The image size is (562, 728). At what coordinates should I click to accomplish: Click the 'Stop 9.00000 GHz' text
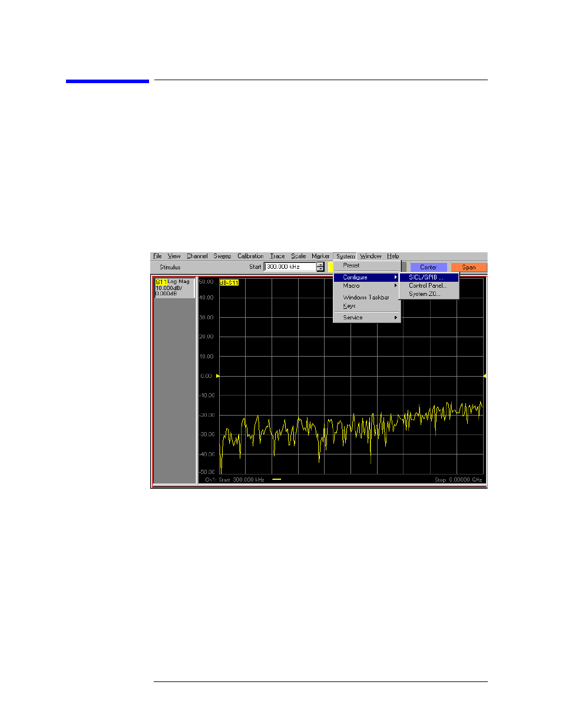(x=458, y=480)
